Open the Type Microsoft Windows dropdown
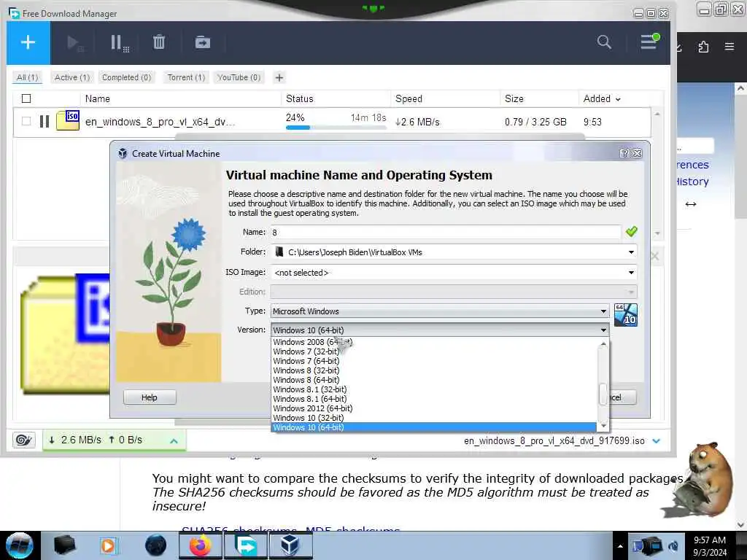Viewport: 747px width, 560px height. (440, 311)
